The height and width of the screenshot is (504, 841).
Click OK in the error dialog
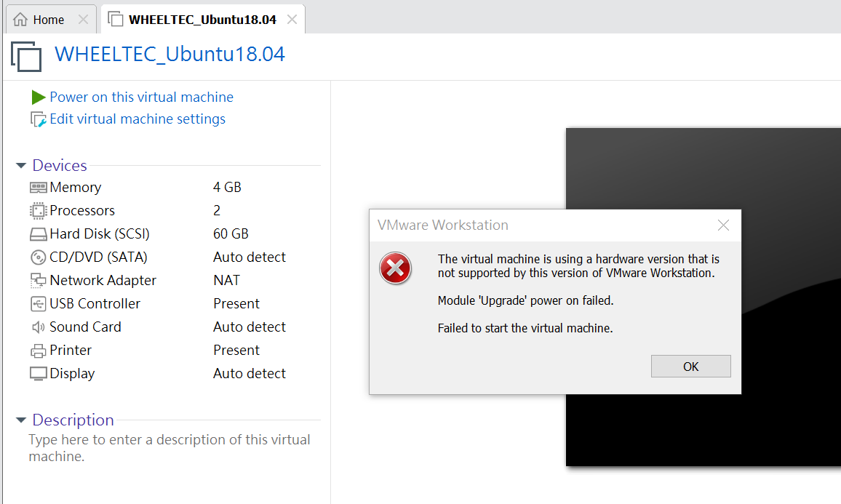691,367
